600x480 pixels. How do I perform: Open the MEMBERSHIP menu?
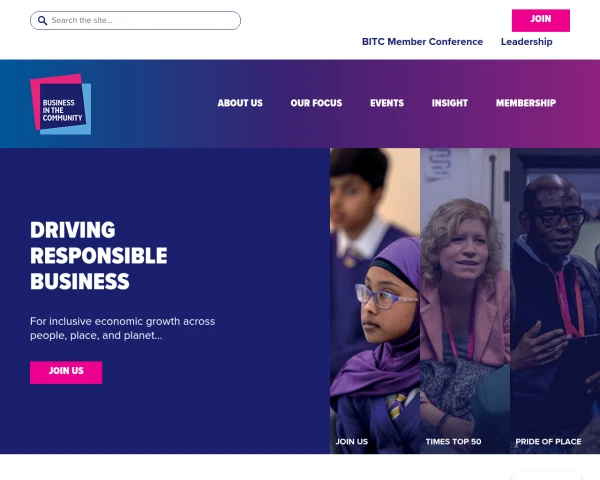[x=526, y=103]
